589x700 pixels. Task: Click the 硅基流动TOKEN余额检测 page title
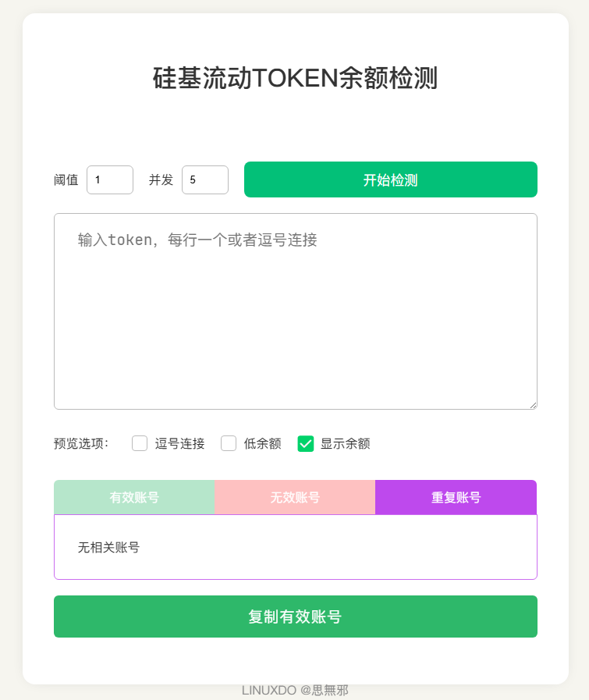295,78
